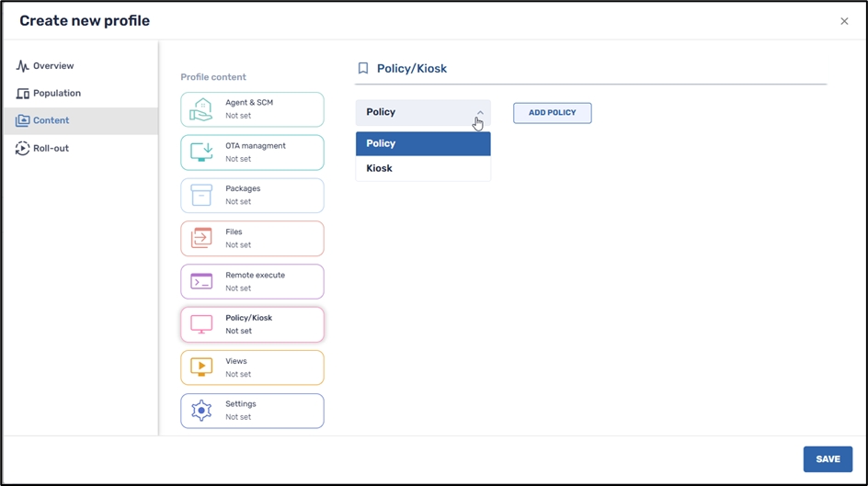This screenshot has height=486, width=868.
Task: Go to the Roll-out section
Action: (x=51, y=148)
